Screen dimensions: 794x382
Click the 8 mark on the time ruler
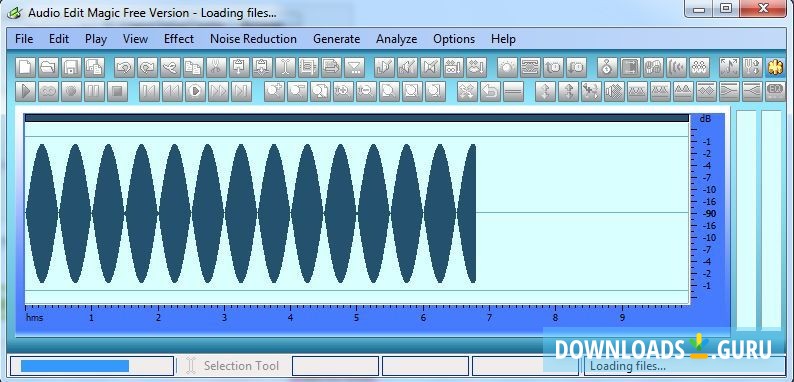tap(555, 318)
